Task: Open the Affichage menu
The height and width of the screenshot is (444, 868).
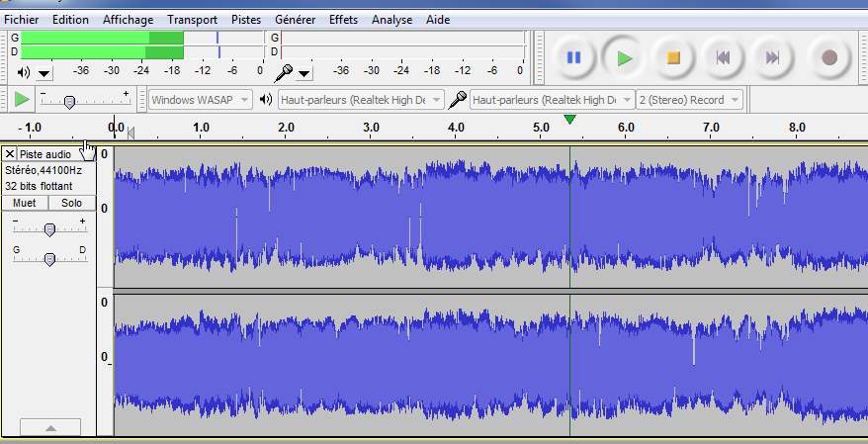Action: point(128,20)
